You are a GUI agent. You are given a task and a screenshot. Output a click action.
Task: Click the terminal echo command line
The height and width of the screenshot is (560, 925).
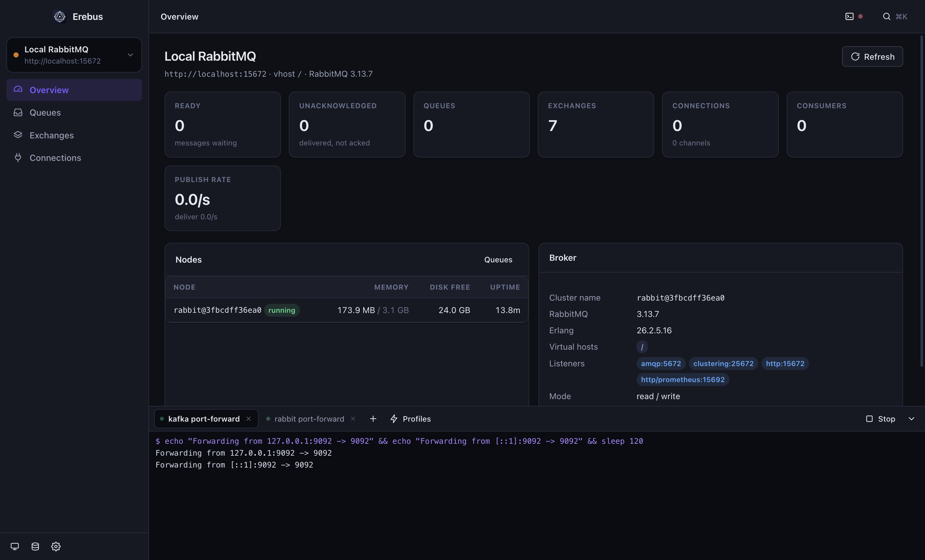(x=400, y=441)
